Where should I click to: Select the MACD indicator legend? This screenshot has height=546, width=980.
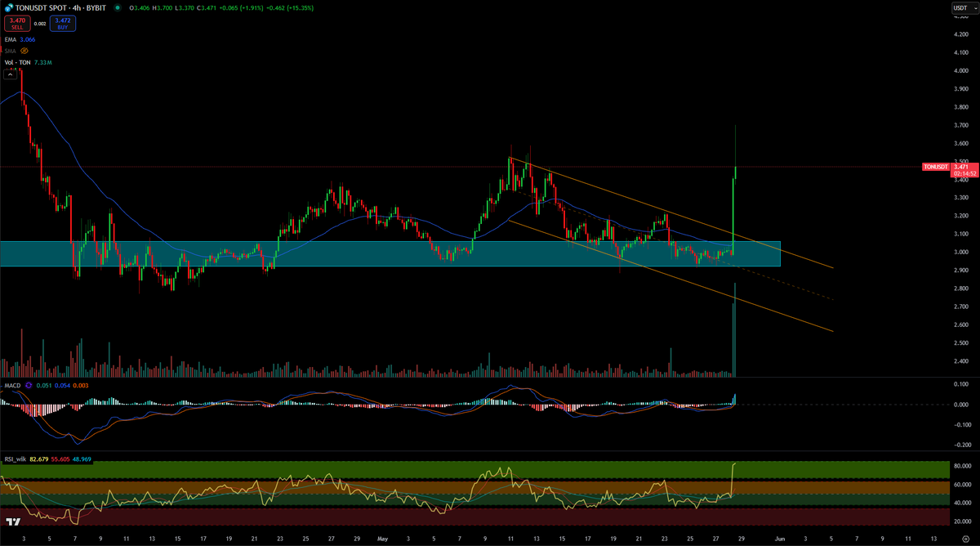(x=13, y=385)
